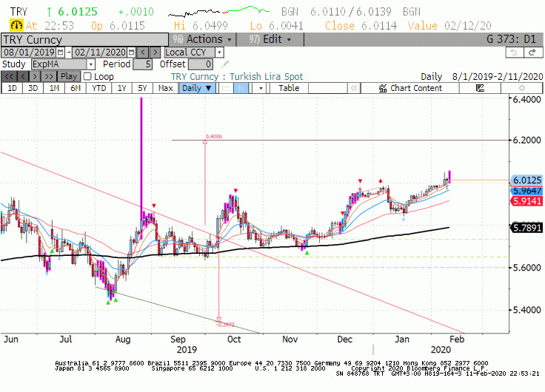Click the Chart Content button
This screenshot has height=392, width=545.
tap(410, 88)
